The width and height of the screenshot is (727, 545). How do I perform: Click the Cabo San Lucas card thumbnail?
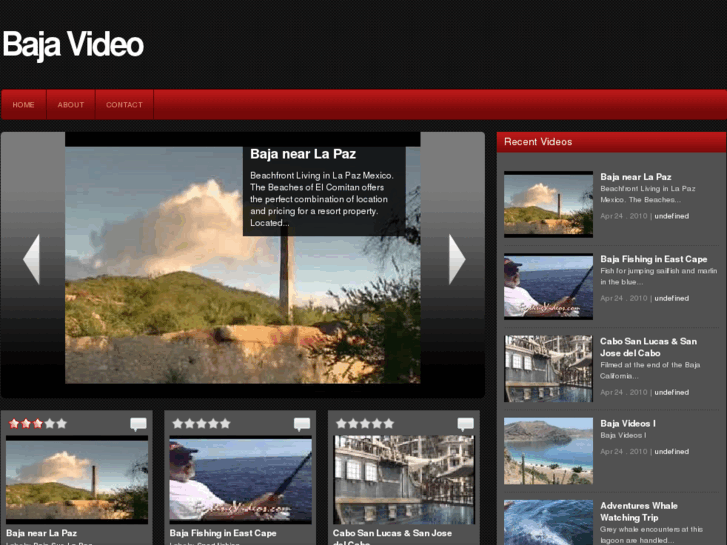point(404,480)
